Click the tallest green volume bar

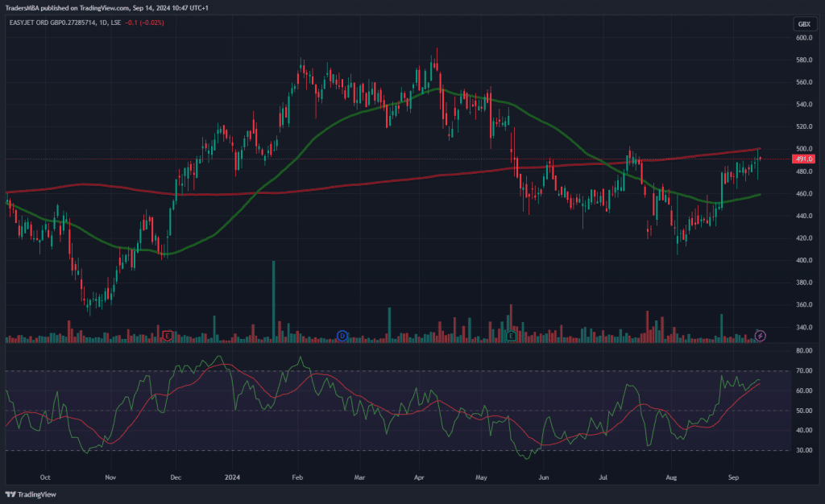[274, 301]
